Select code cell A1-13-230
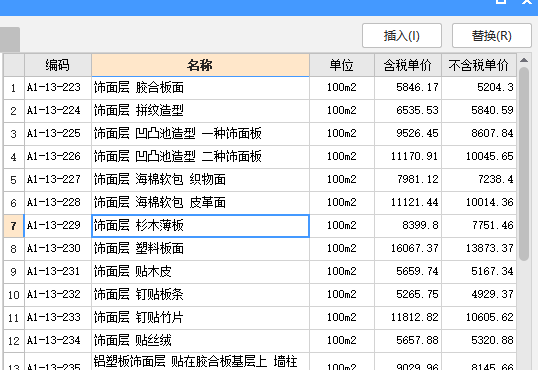The height and width of the screenshot is (370, 538). (58, 249)
